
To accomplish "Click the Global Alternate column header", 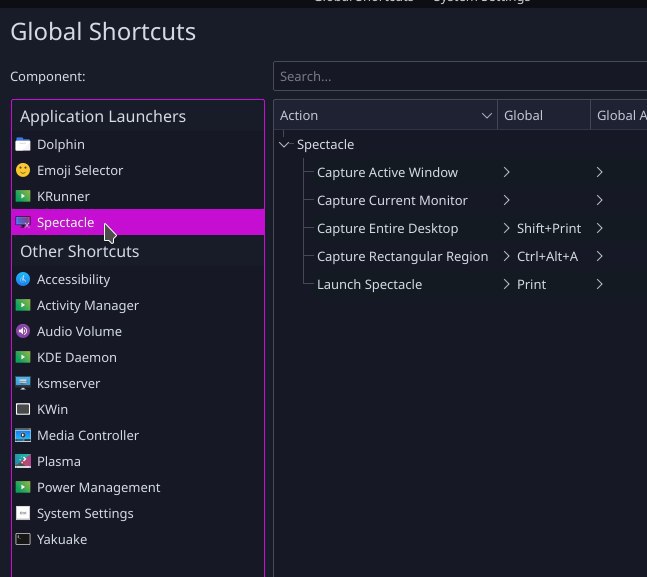I will pos(619,116).
